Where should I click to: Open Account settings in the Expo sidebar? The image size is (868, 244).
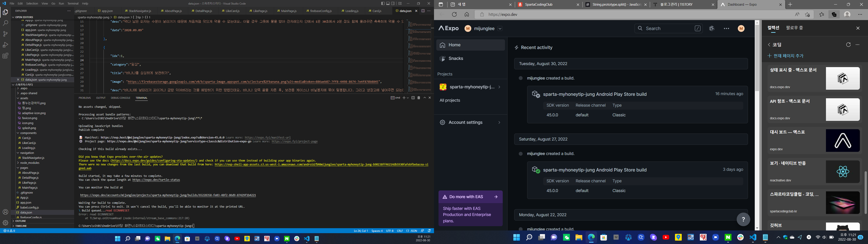tap(470, 122)
